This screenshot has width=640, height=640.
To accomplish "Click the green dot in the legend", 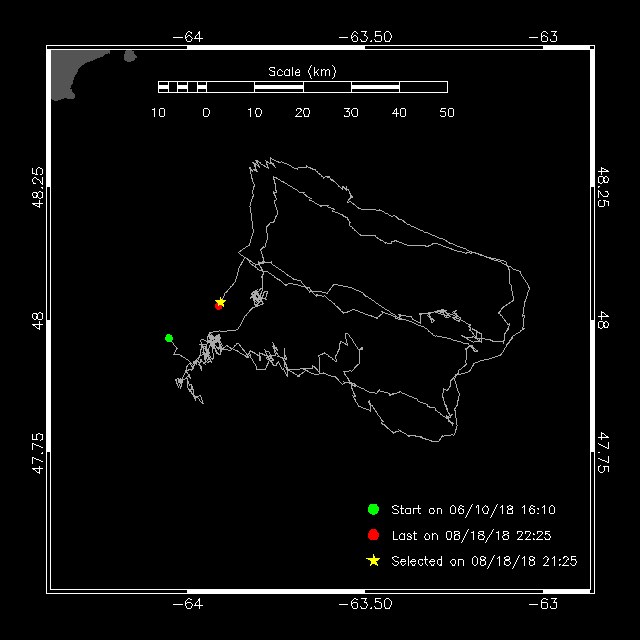I will point(373,509).
